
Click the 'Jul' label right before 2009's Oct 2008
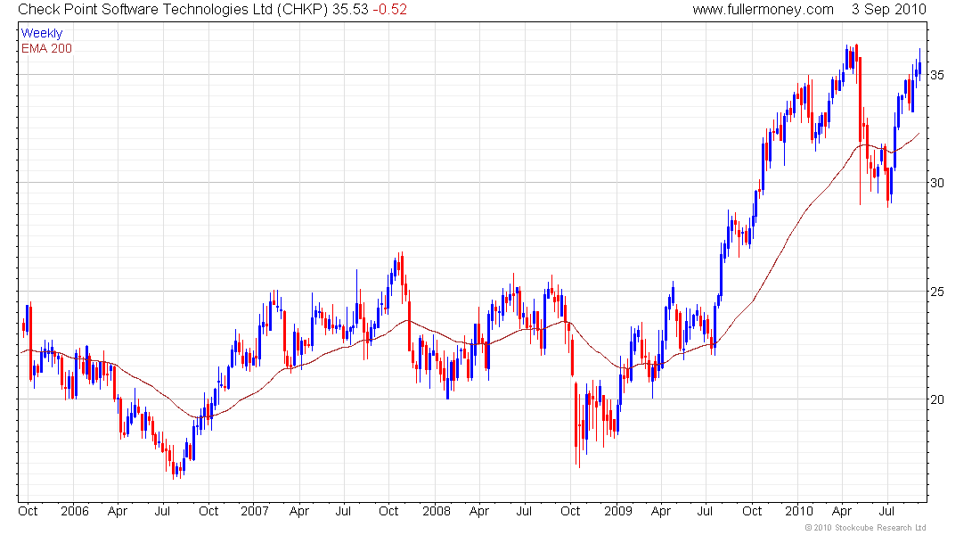[524, 511]
